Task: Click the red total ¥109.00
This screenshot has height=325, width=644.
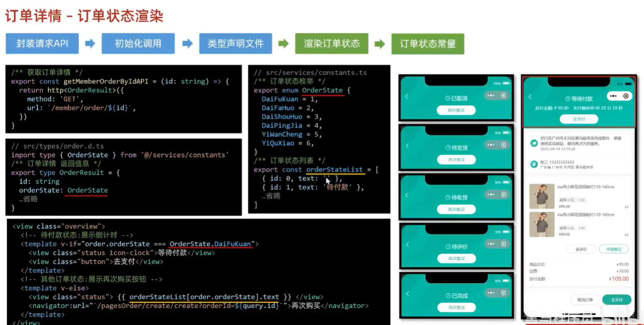Action: (619, 279)
